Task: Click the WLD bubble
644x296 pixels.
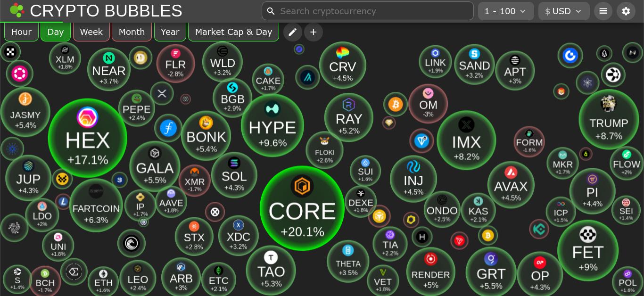Action: pos(223,62)
